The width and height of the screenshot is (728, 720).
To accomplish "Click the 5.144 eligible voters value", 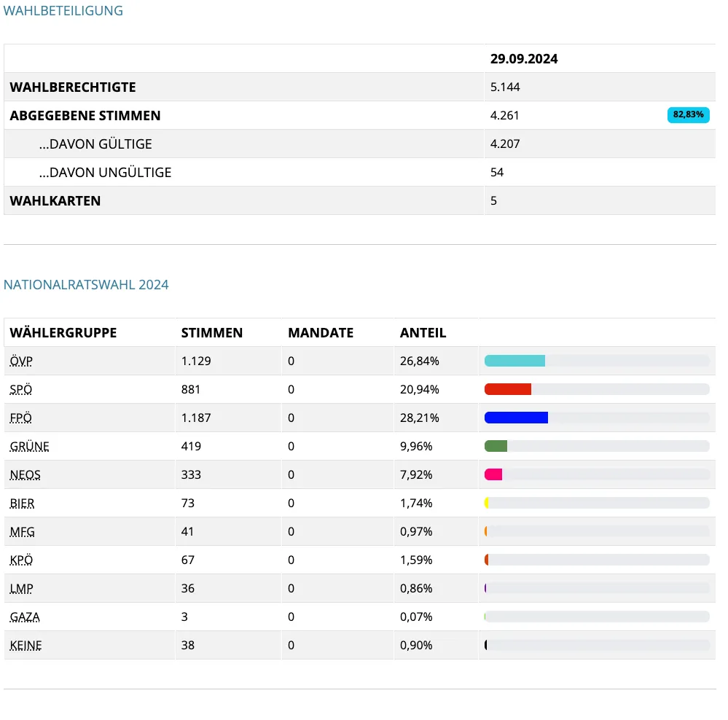I will point(505,87).
